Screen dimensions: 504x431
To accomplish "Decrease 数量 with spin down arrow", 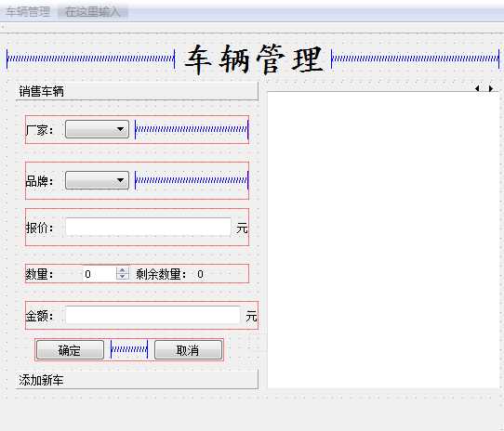I will 122,277.
